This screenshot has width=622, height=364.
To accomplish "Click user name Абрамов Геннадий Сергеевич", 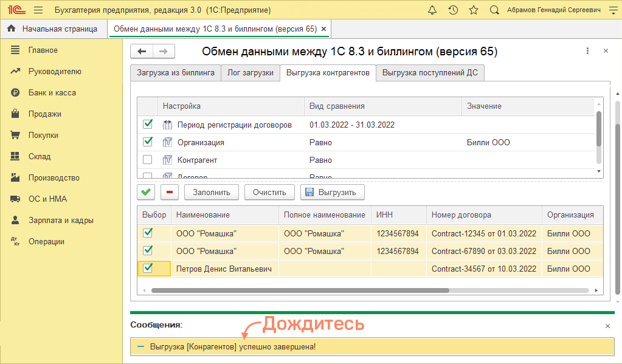I will coord(554,10).
